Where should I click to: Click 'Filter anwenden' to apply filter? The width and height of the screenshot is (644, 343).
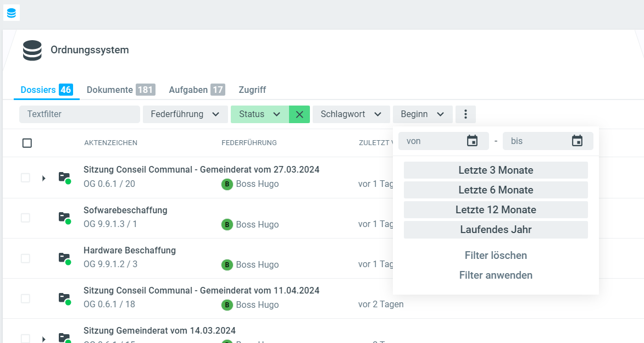[496, 275]
